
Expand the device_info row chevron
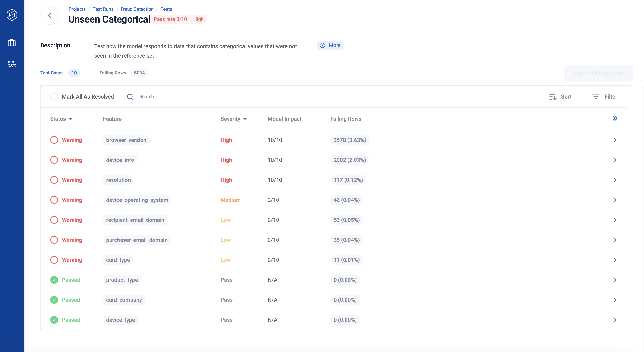615,160
